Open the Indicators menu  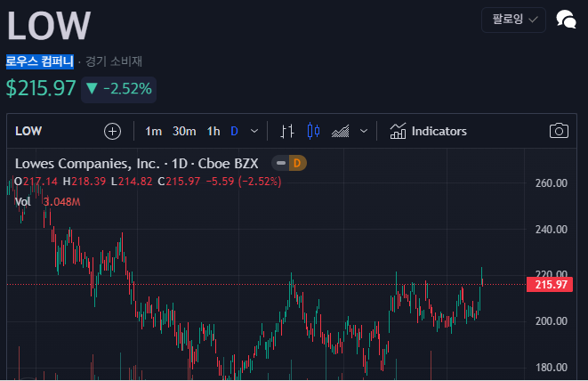(x=428, y=132)
